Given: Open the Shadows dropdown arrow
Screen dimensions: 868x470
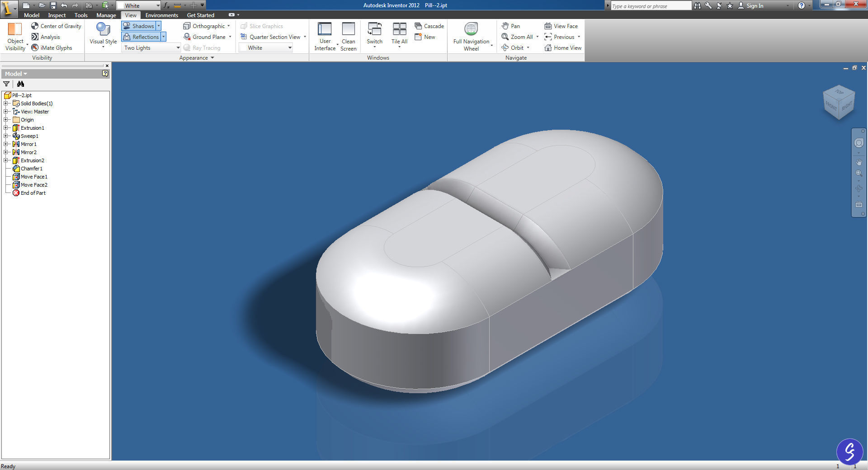Looking at the screenshot, I should (x=159, y=26).
